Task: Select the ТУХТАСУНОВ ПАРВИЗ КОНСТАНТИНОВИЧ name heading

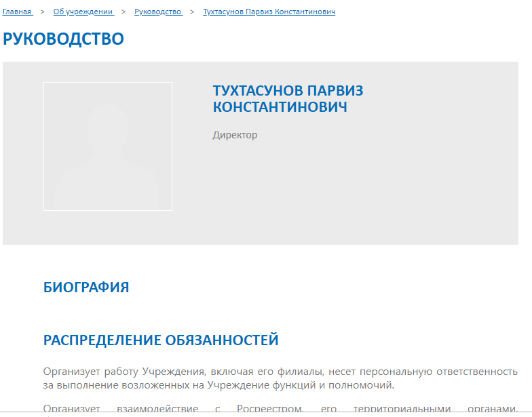Action: point(288,99)
